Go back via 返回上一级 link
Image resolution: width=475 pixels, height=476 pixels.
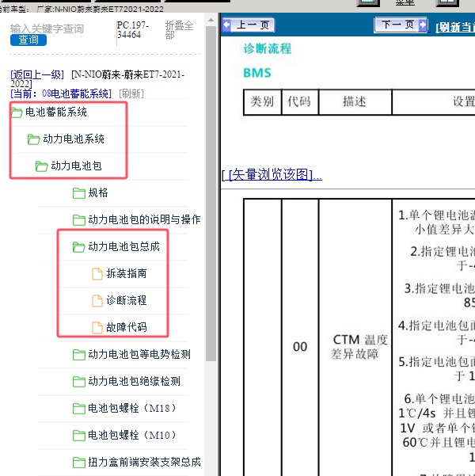[37, 74]
